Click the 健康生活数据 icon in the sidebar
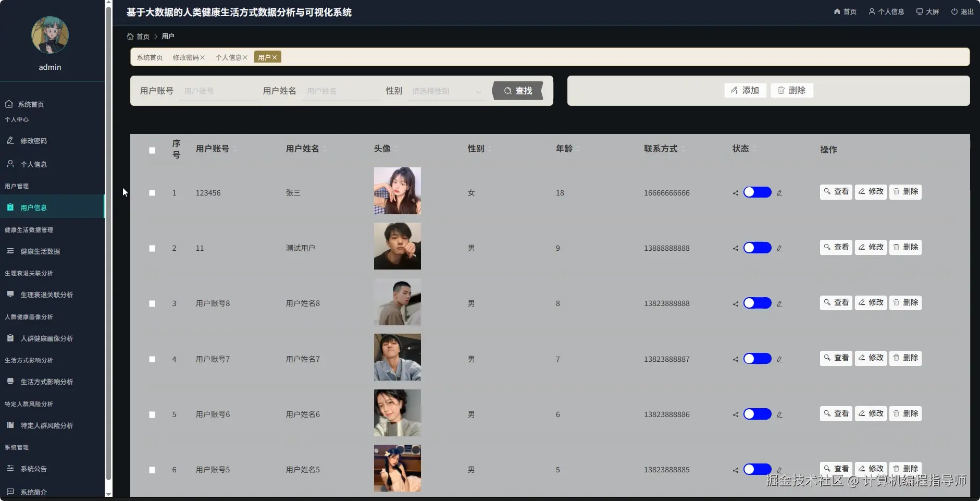This screenshot has height=501, width=980. [10, 251]
